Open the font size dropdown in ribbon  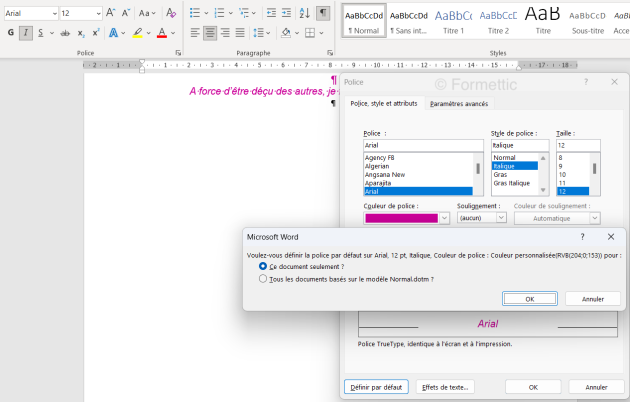coord(98,13)
